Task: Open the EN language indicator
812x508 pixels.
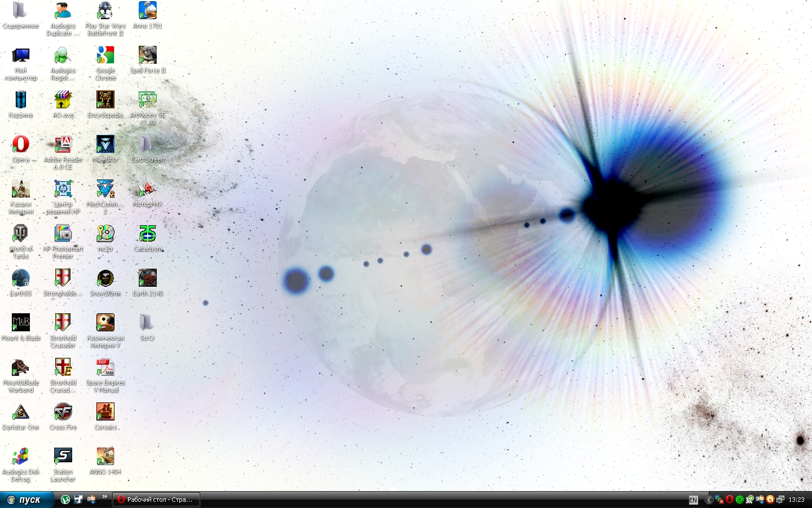Action: click(693, 500)
